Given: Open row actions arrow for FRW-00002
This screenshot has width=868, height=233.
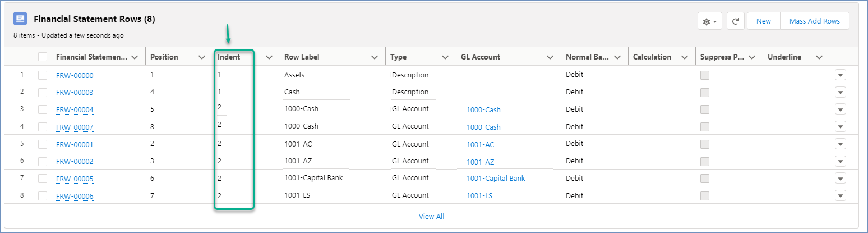Looking at the screenshot, I should (x=840, y=161).
